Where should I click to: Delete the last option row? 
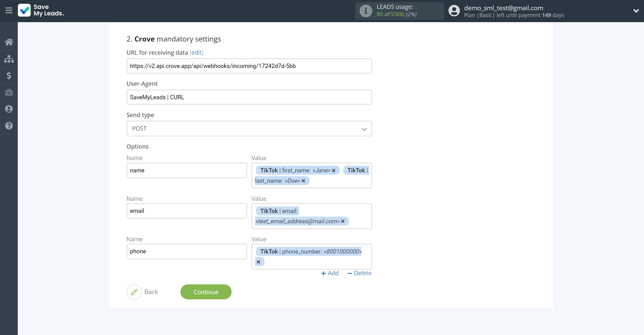tap(359, 273)
